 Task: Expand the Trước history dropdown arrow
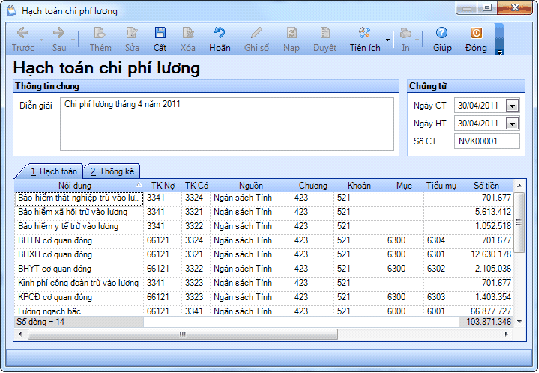[x=41, y=40]
